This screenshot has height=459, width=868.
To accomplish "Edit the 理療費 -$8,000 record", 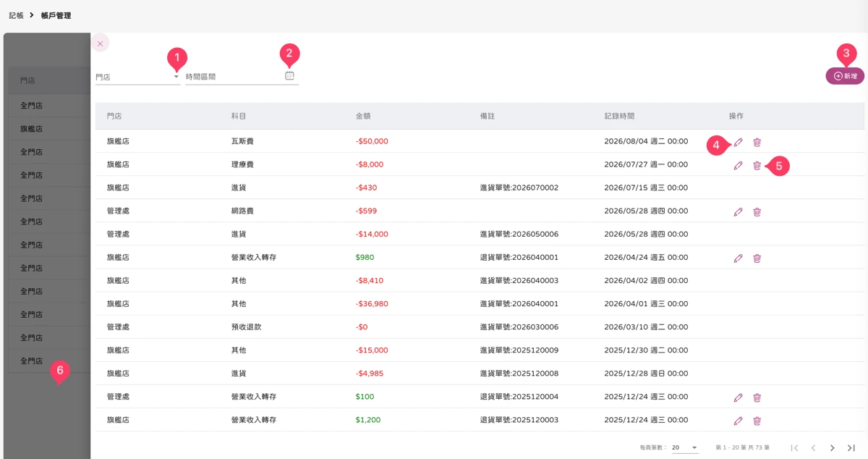I will pos(738,165).
